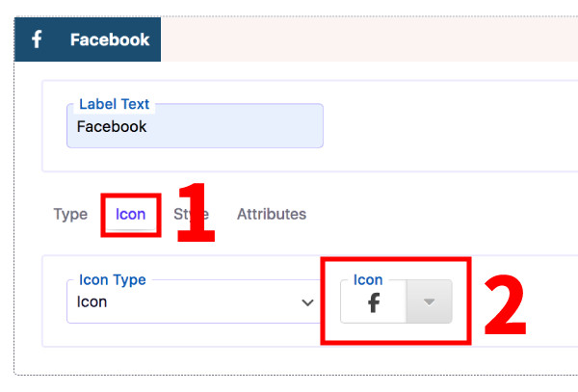This screenshot has height=392, width=578.
Task: Click empty space right of Label Text field
Action: click(450, 126)
